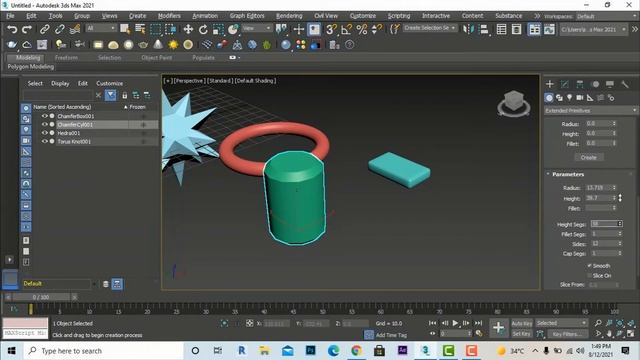
Task: Click the Mirror tool icon
Action: (469, 29)
